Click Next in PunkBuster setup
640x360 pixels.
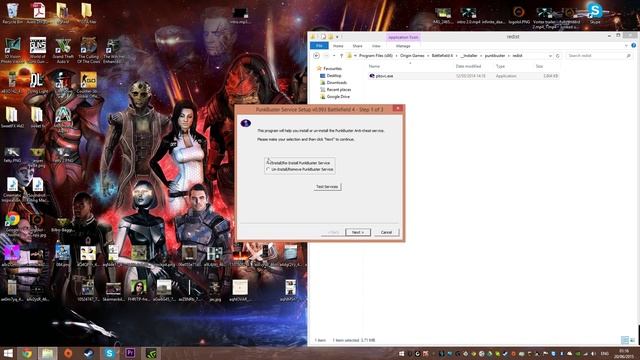click(358, 232)
